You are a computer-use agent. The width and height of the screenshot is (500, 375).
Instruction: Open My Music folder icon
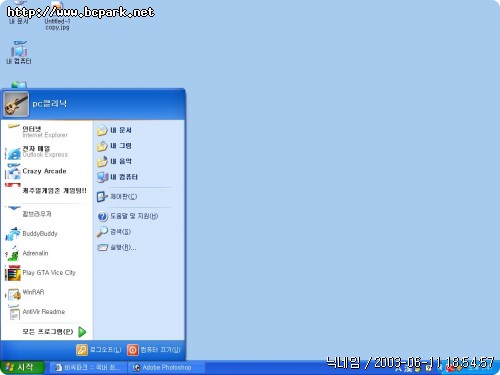(x=102, y=162)
